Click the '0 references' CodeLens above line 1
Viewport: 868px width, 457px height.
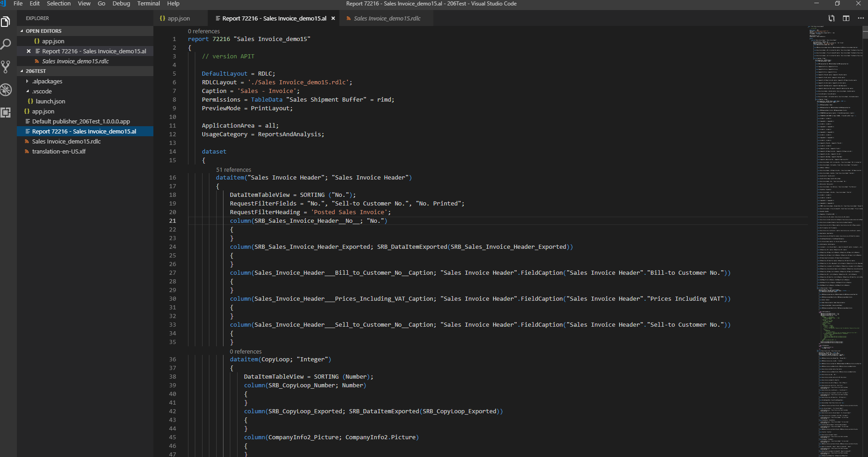pyautogui.click(x=203, y=31)
